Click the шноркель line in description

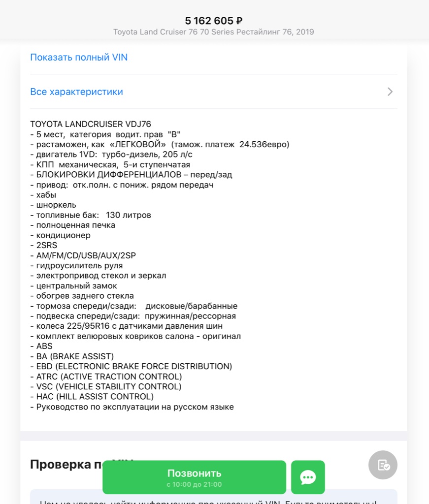(53, 205)
